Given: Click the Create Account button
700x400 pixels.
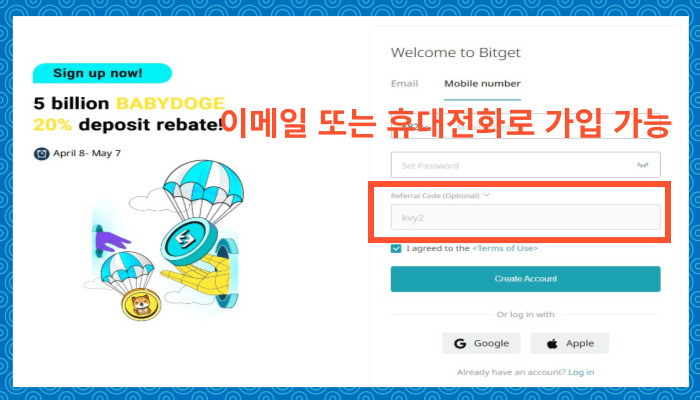Looking at the screenshot, I should pos(525,279).
